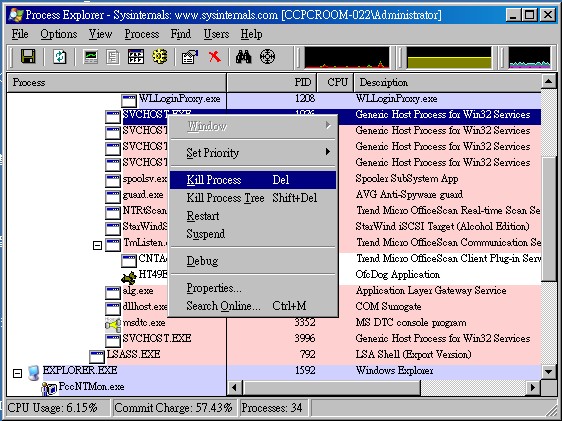562x421 pixels.
Task: Collapse the EXPLORER.EXE tree node
Action: [17, 373]
